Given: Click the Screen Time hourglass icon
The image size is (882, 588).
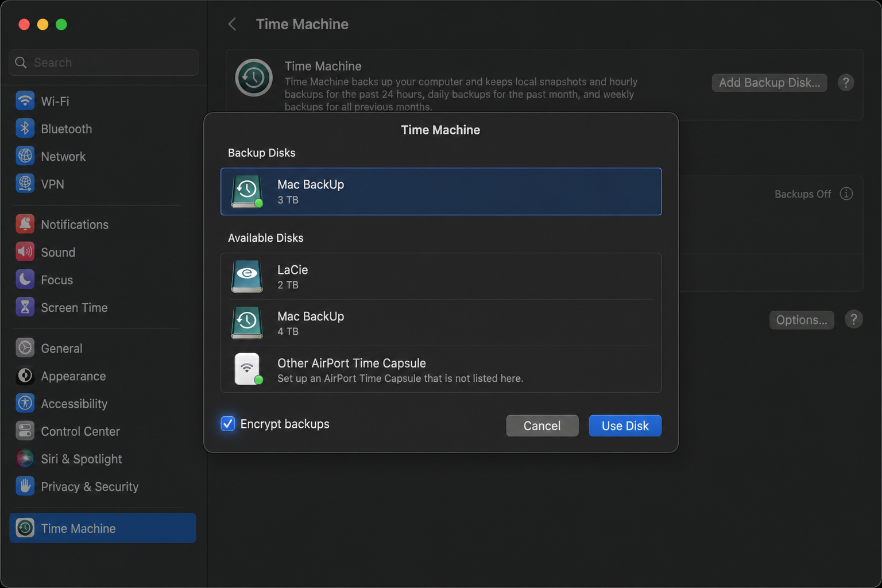Looking at the screenshot, I should (25, 307).
